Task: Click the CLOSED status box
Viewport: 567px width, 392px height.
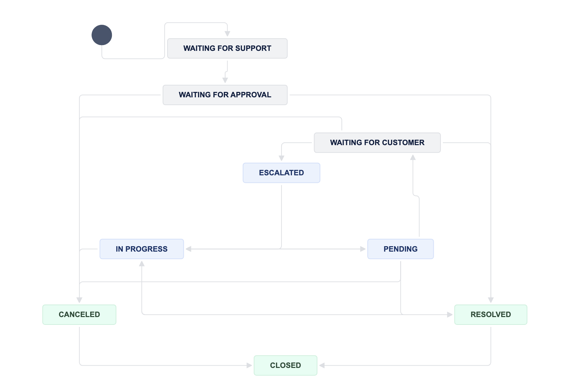Action: point(286,366)
